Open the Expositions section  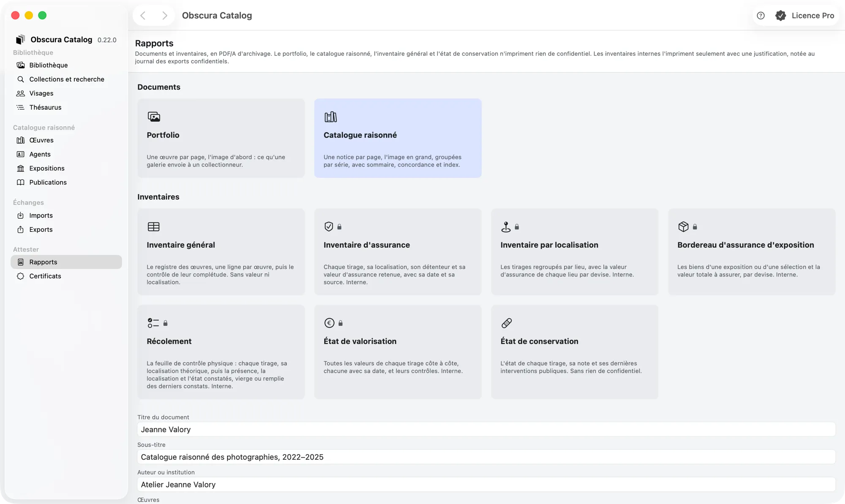point(66,168)
